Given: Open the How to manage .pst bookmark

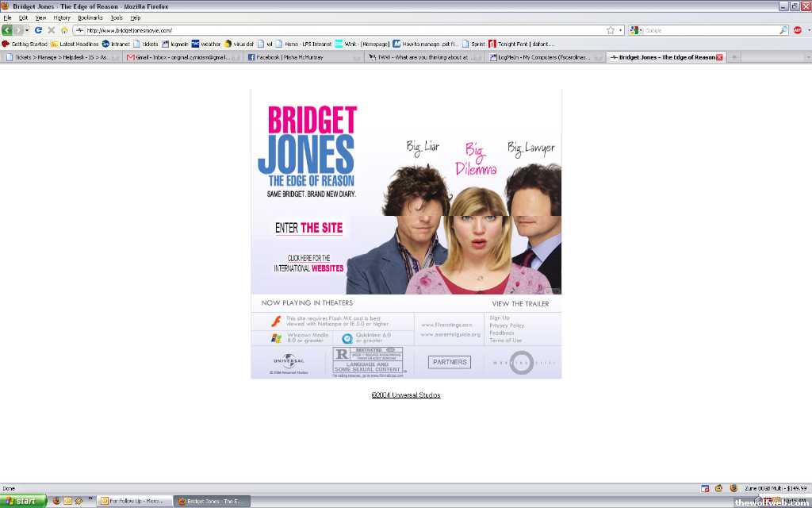Looking at the screenshot, I should click(426, 44).
